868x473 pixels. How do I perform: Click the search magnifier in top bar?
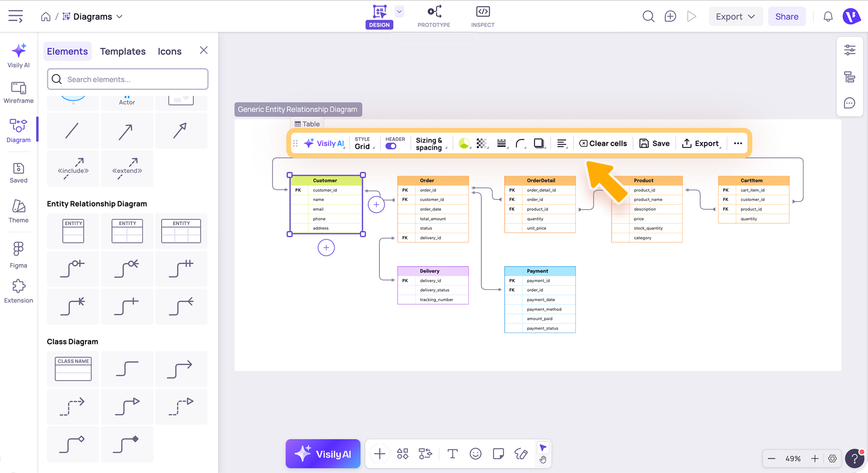coord(648,16)
